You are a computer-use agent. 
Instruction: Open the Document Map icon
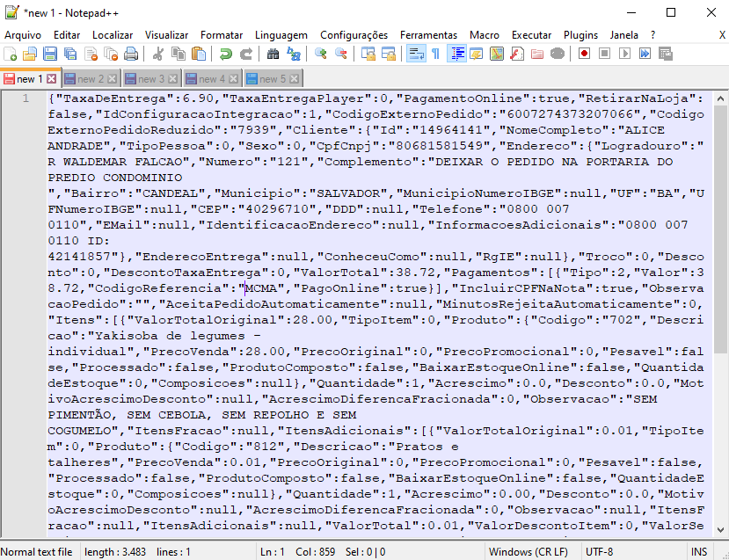(497, 54)
